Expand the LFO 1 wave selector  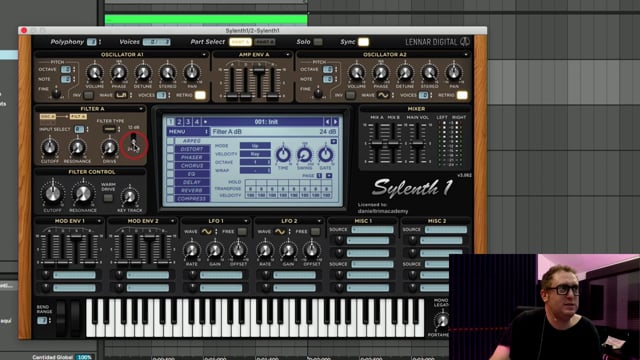[216, 232]
